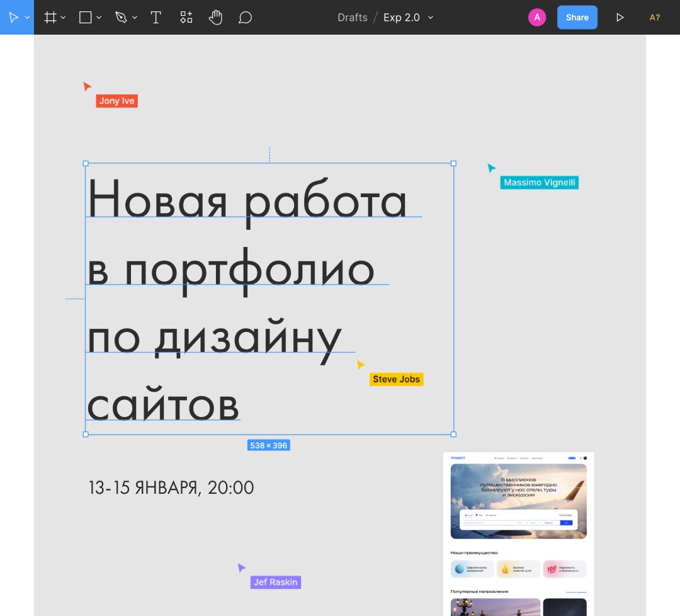Image resolution: width=680 pixels, height=616 pixels.
Task: Select the Frame tool
Action: 50,18
